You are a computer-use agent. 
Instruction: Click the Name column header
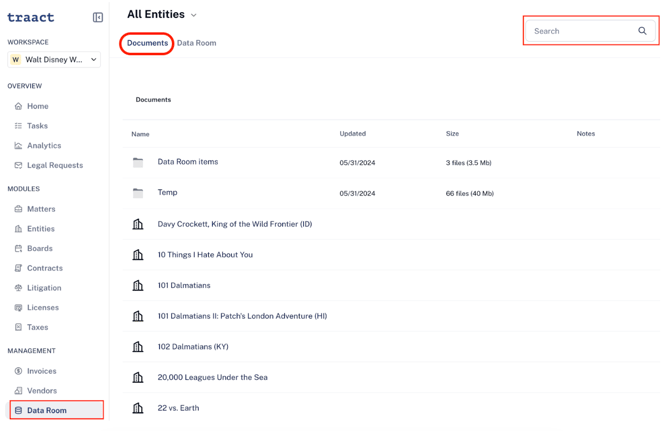[140, 134]
